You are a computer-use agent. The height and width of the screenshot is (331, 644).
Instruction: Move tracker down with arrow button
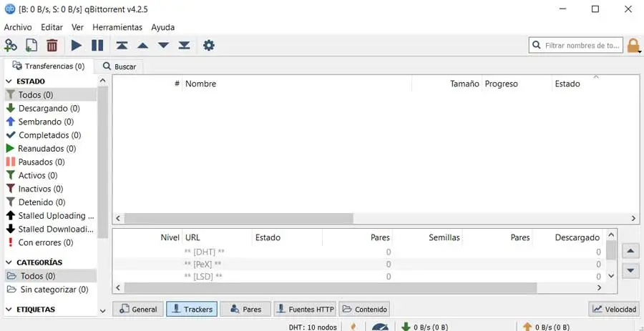(630, 271)
